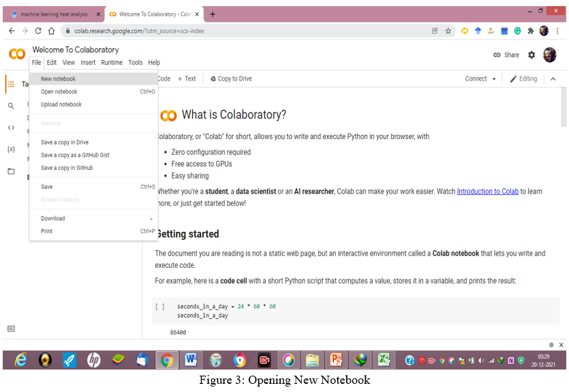Click the browser reload icon
Screen dimensions: 569x392
click(x=38, y=31)
